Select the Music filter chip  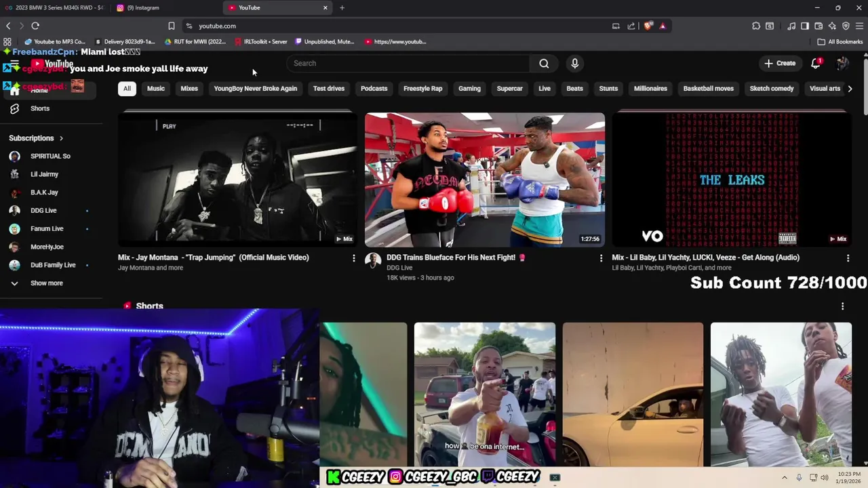156,89
